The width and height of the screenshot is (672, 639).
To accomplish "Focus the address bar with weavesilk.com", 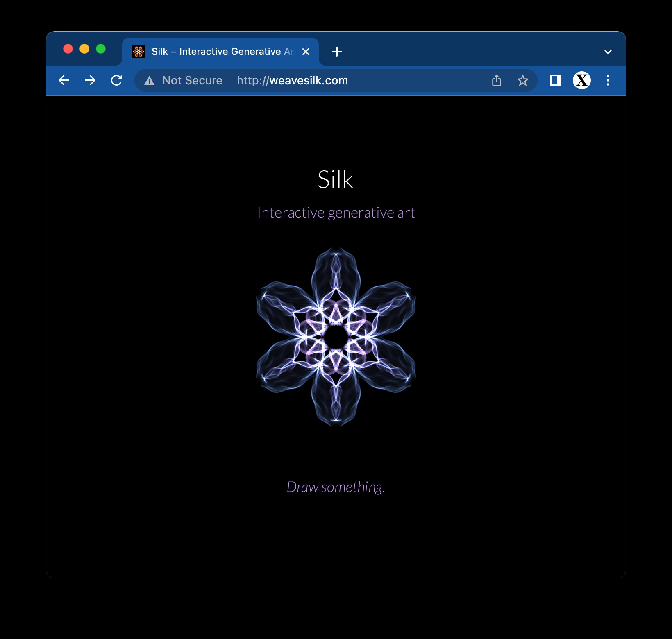I will tap(336, 80).
